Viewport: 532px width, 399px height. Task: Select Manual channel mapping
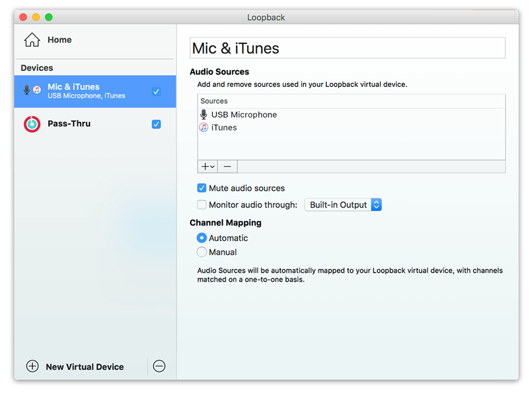202,252
